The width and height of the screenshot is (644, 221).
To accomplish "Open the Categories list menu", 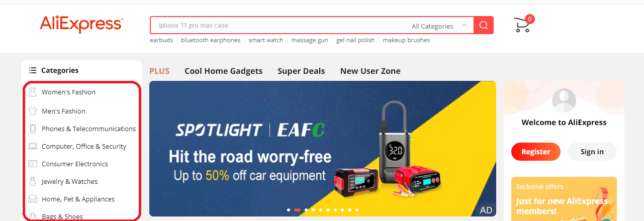I will pyautogui.click(x=54, y=70).
